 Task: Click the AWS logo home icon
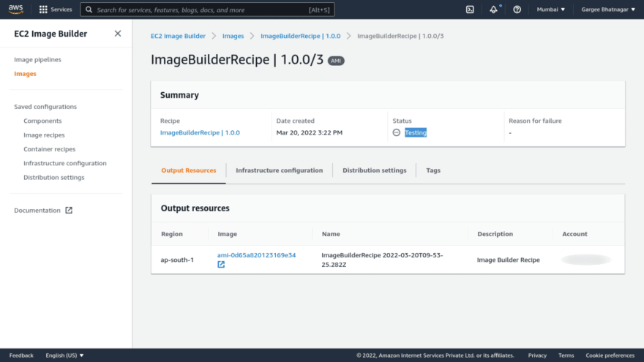click(15, 9)
